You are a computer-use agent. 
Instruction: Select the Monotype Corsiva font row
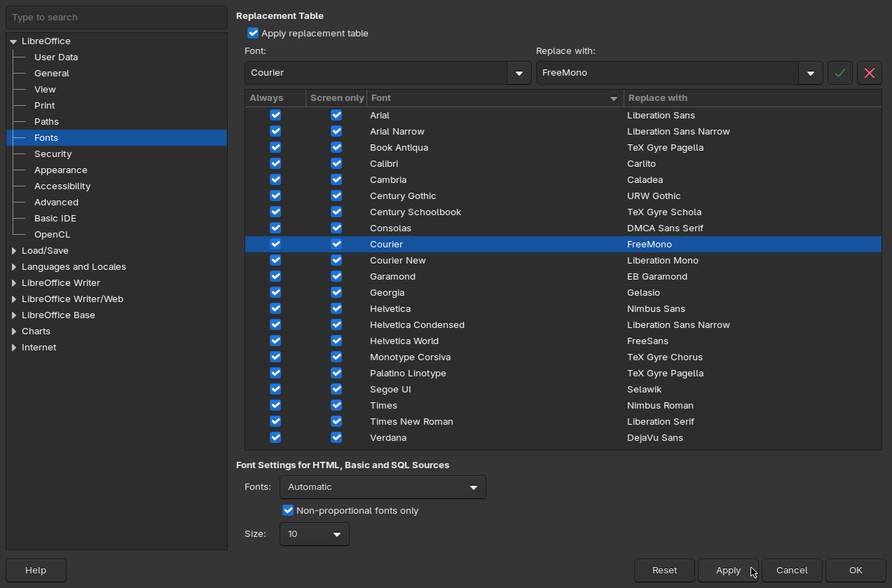tap(563, 357)
